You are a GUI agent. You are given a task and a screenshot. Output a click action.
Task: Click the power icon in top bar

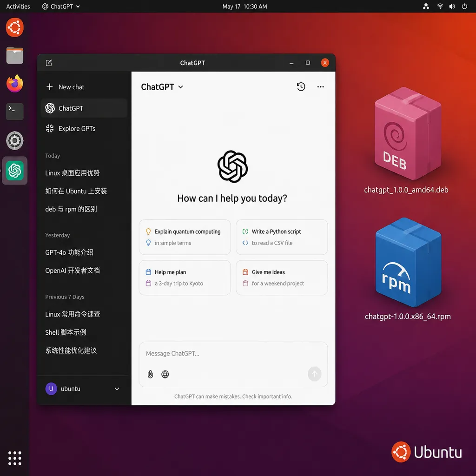(x=464, y=7)
